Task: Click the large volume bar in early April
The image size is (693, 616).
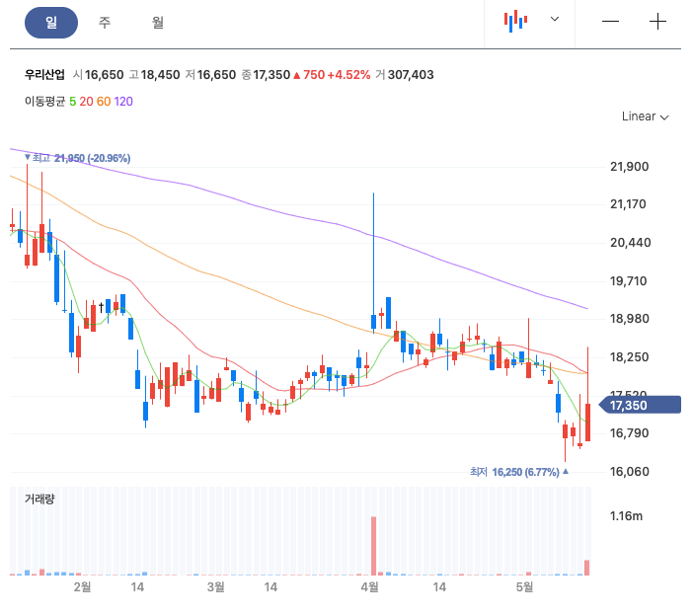Action: pyautogui.click(x=373, y=546)
